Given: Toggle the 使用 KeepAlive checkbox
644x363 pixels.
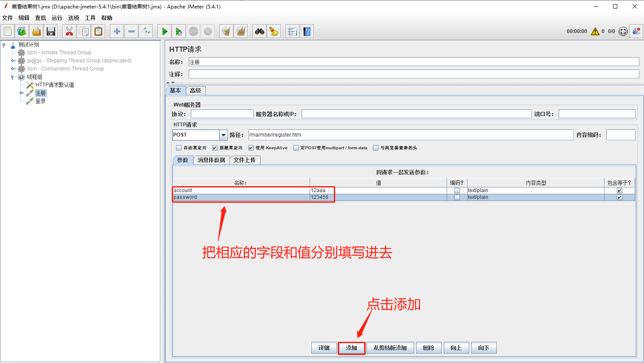Looking at the screenshot, I should coord(251,148).
